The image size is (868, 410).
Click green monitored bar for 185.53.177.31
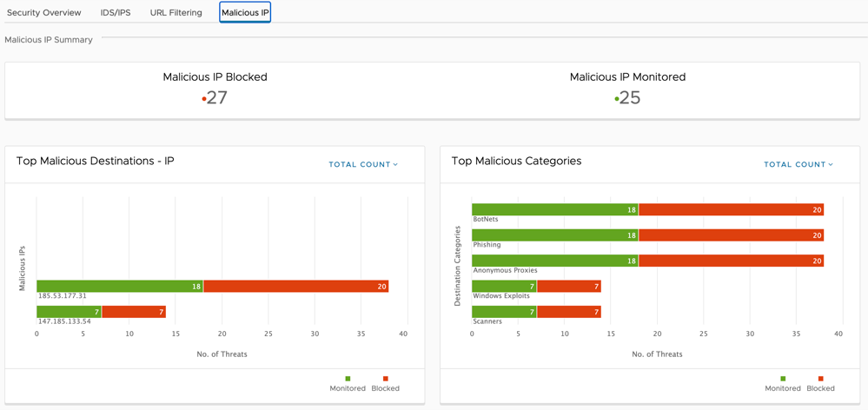point(120,286)
